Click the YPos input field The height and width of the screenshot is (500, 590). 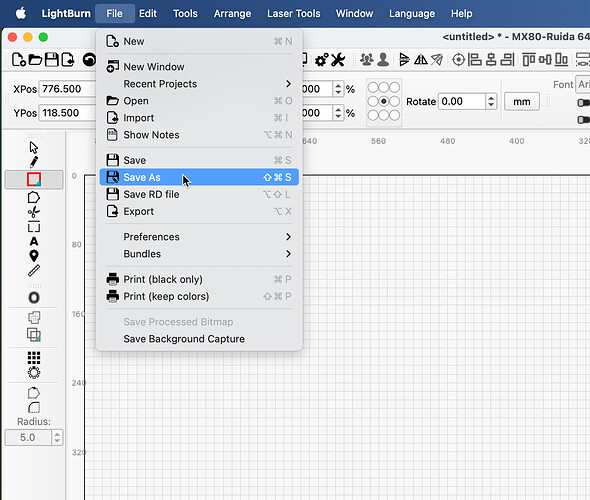68,113
